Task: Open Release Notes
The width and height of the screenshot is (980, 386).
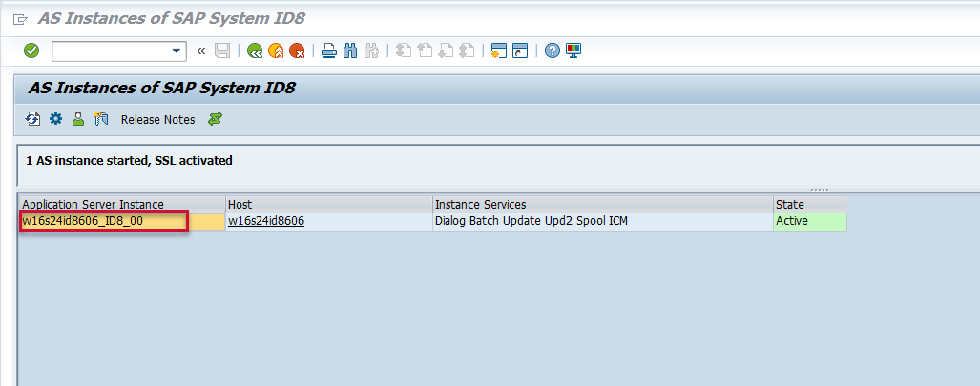Action: [157, 120]
